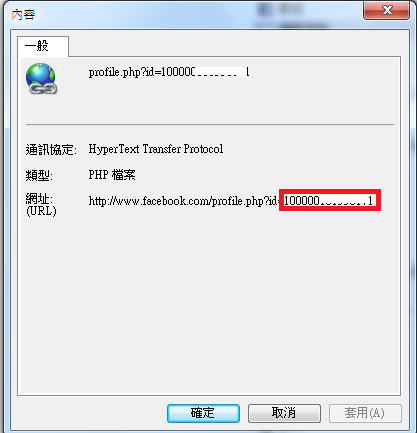417x433 pixels.
Task: Click the globe with chain link icon
Action: [41, 79]
